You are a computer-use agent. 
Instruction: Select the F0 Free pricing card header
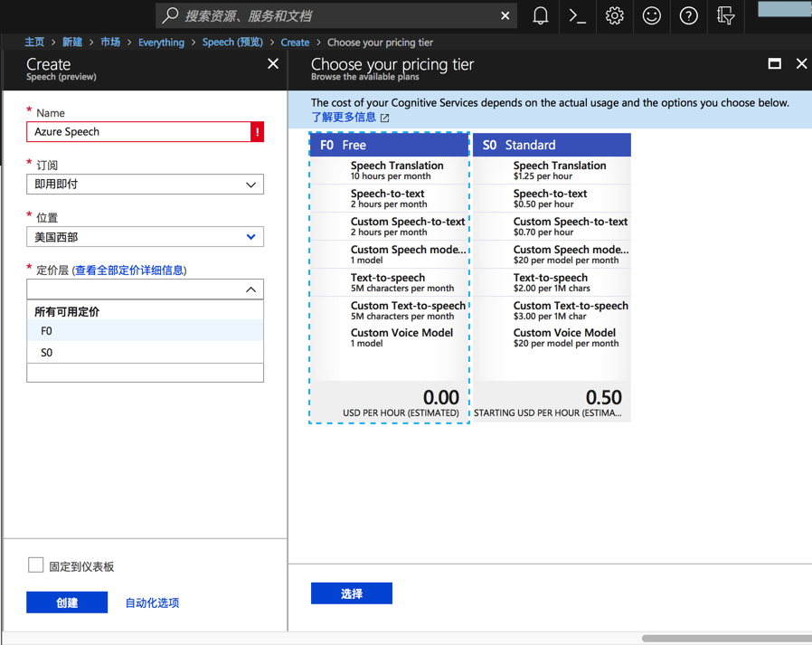[390, 145]
